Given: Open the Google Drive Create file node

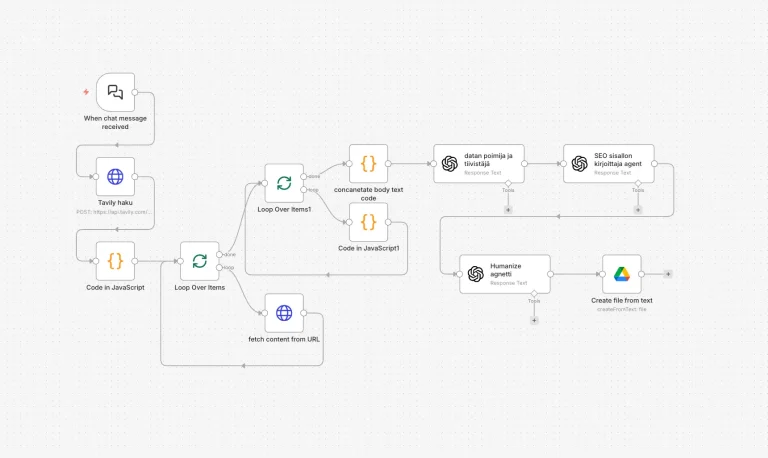Looking at the screenshot, I should [621, 274].
